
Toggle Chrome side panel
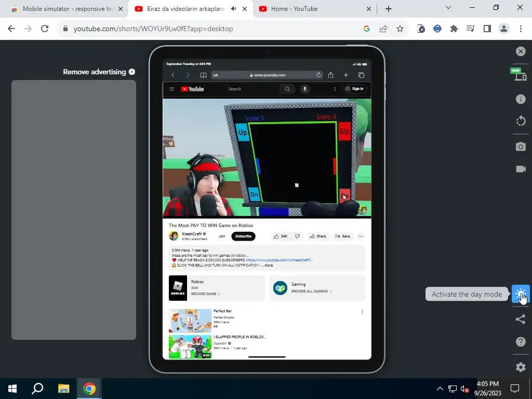pyautogui.click(x=487, y=29)
